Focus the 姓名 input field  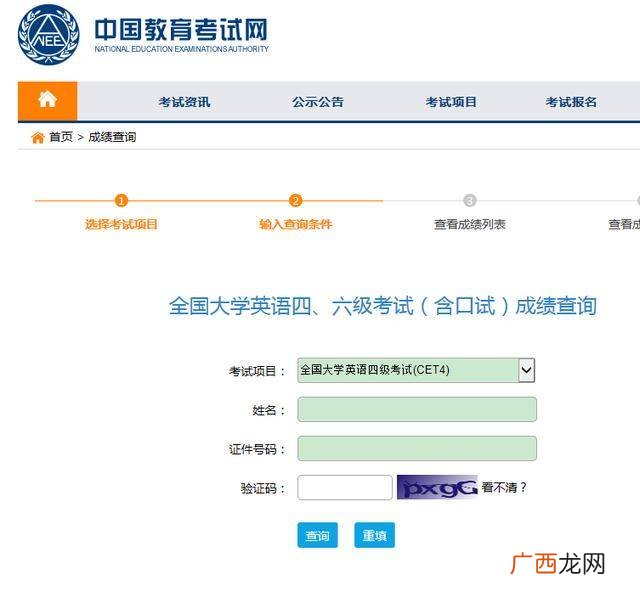click(x=417, y=410)
